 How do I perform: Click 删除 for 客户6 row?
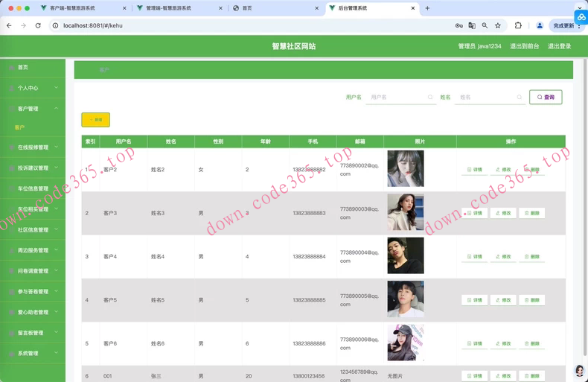coord(531,344)
